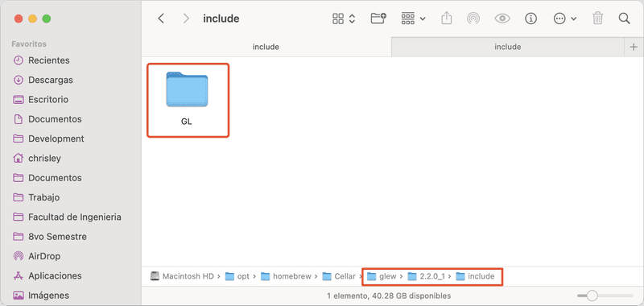The image size is (644, 306).
Task: Click Cellar in the path bar
Action: coord(339,276)
